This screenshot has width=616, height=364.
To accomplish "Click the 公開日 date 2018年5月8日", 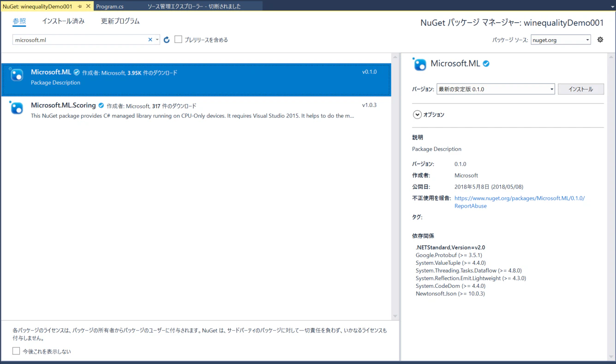I will 489,187.
